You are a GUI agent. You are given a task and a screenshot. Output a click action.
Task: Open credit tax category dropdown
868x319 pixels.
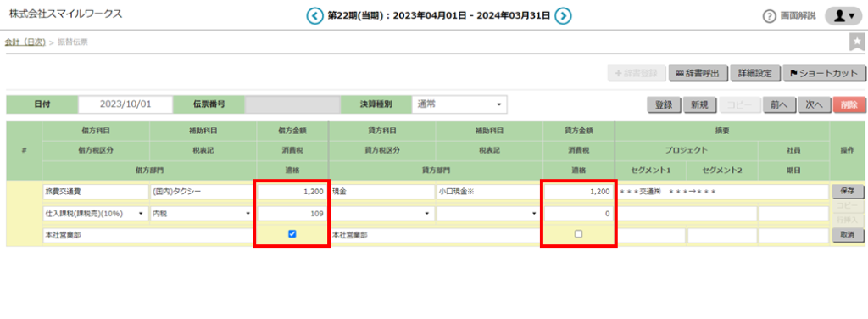click(382, 213)
